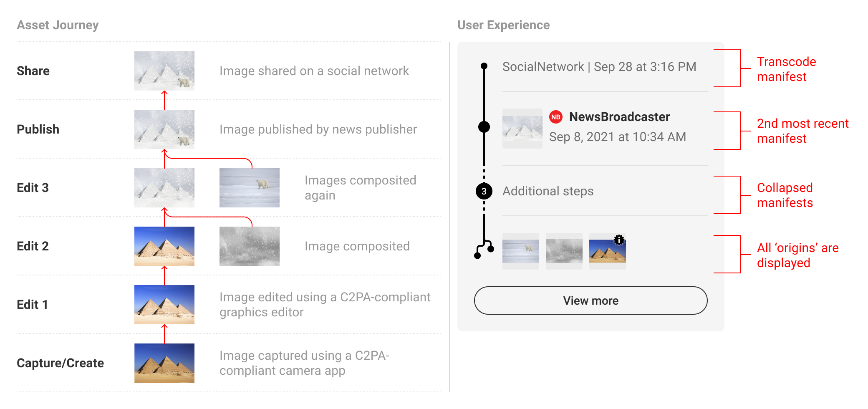Select the Publish stage image
The image size is (868, 409).
coord(164,129)
